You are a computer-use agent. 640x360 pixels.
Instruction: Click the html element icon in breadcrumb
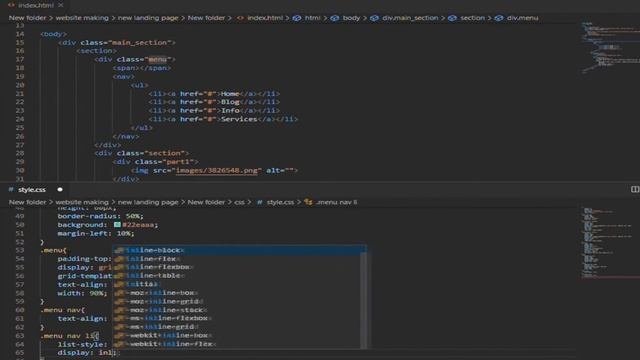coord(297,18)
